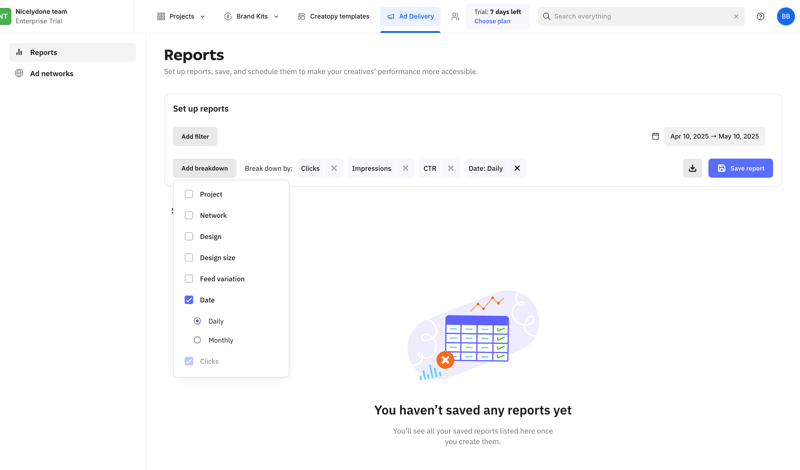
Task: Uncheck the Date breakdown checkbox
Action: click(x=189, y=300)
